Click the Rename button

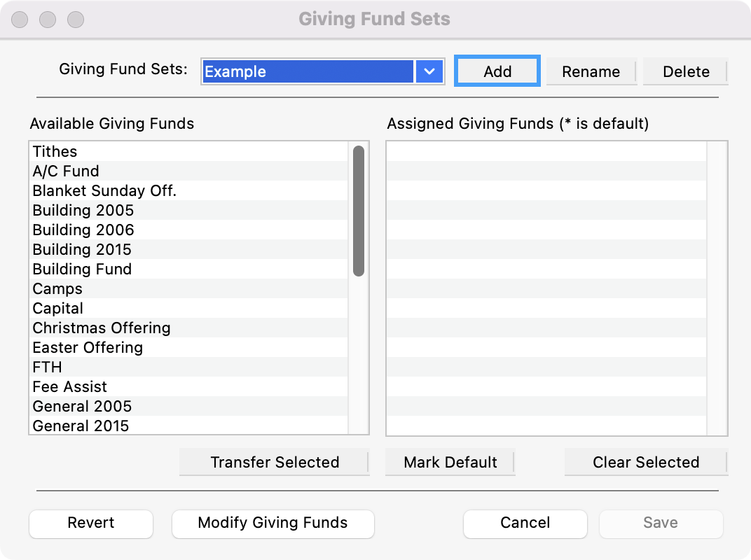(x=591, y=71)
